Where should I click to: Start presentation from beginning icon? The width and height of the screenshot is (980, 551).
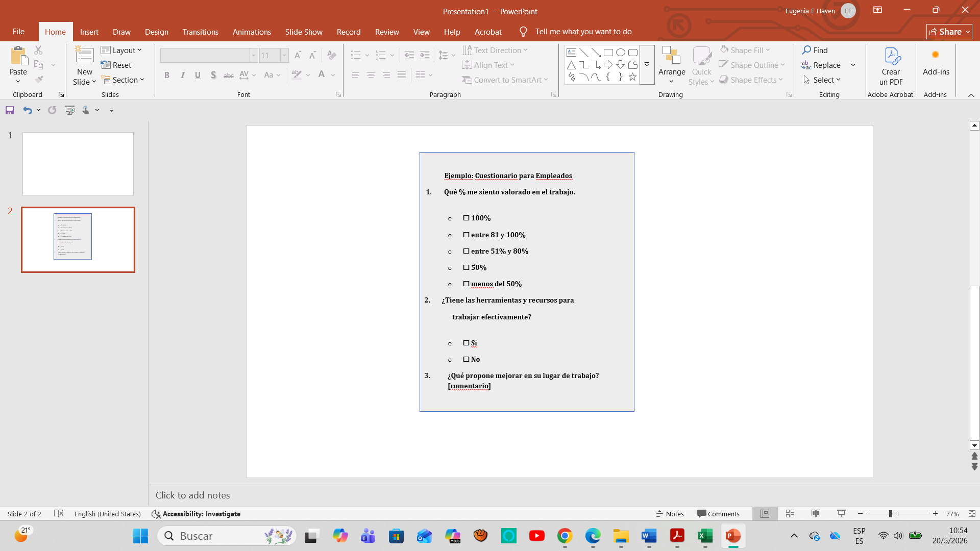coord(70,110)
